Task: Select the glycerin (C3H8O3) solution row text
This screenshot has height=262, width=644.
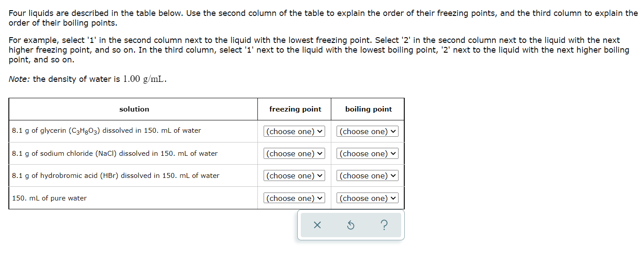Action: click(107, 131)
